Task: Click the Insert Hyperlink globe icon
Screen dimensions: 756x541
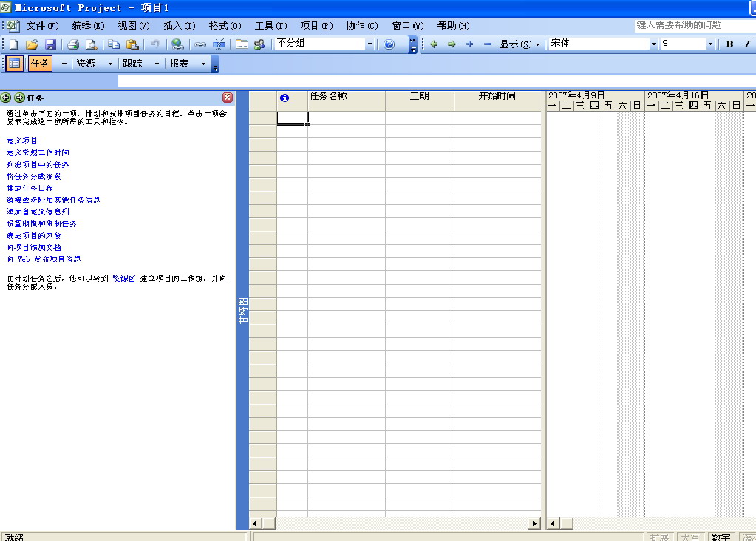Action: click(177, 44)
